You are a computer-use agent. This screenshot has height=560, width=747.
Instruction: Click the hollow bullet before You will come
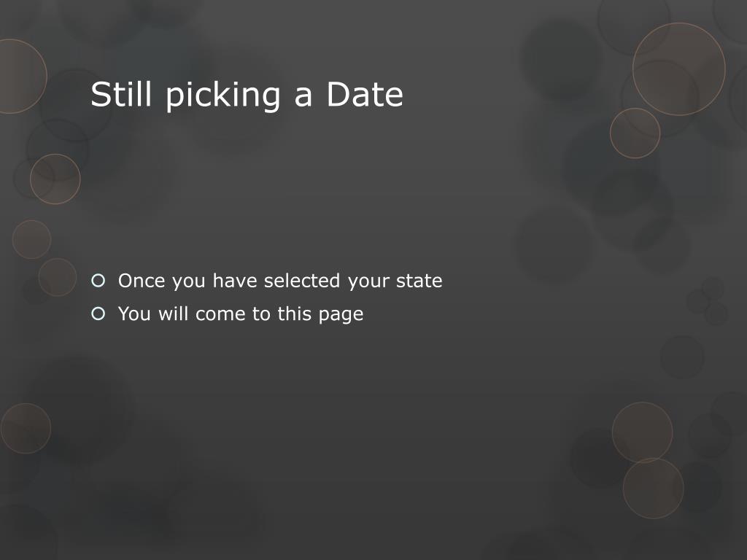point(98,314)
